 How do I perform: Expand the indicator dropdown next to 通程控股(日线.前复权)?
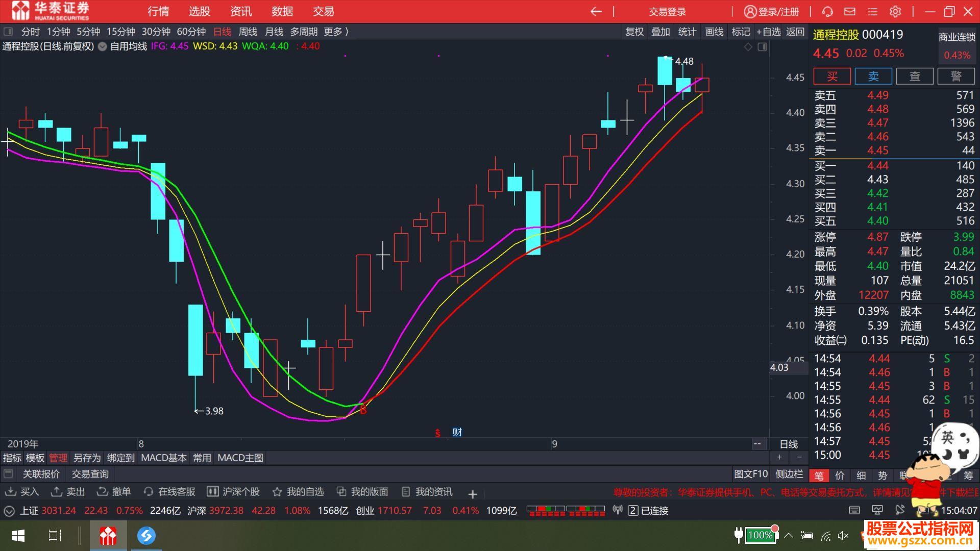(x=102, y=46)
